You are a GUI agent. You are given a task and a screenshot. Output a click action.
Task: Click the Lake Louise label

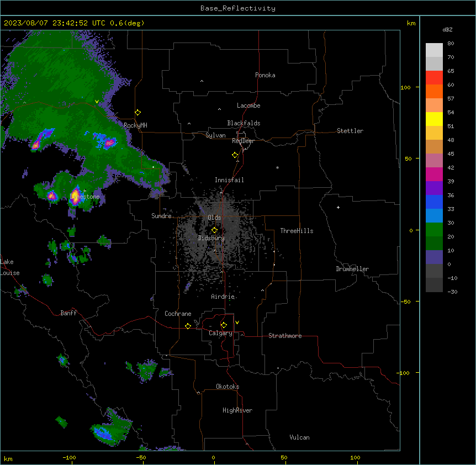pos(10,267)
